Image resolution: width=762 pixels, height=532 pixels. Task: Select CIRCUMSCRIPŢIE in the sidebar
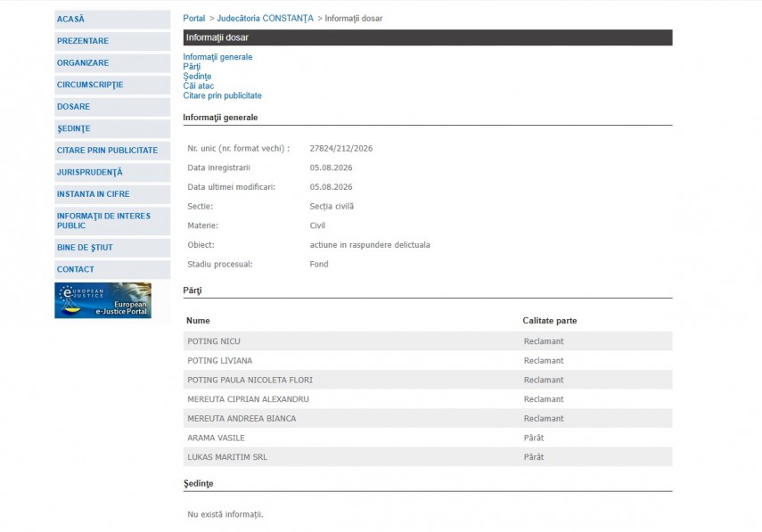coord(112,85)
